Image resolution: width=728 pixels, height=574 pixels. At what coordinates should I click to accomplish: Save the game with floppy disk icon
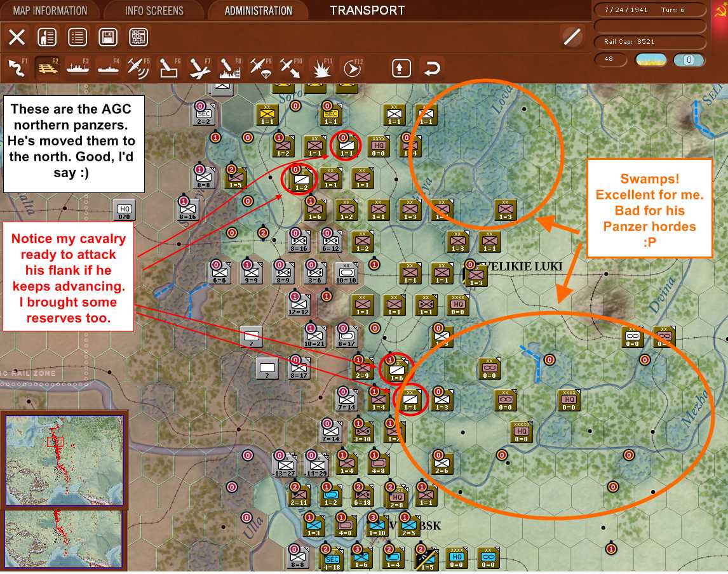coord(108,37)
